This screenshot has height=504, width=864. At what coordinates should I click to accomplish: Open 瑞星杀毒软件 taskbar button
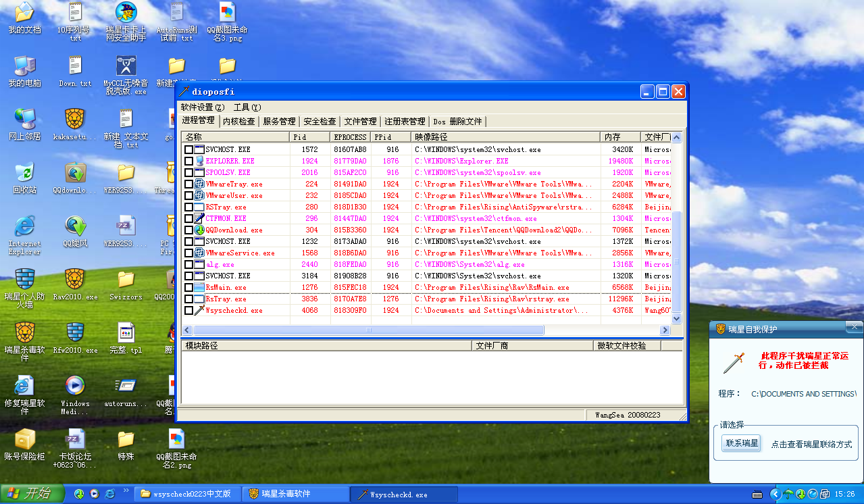(296, 495)
